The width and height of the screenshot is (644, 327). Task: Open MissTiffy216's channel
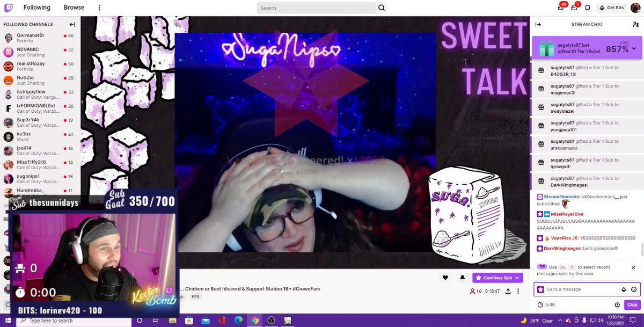coord(40,165)
